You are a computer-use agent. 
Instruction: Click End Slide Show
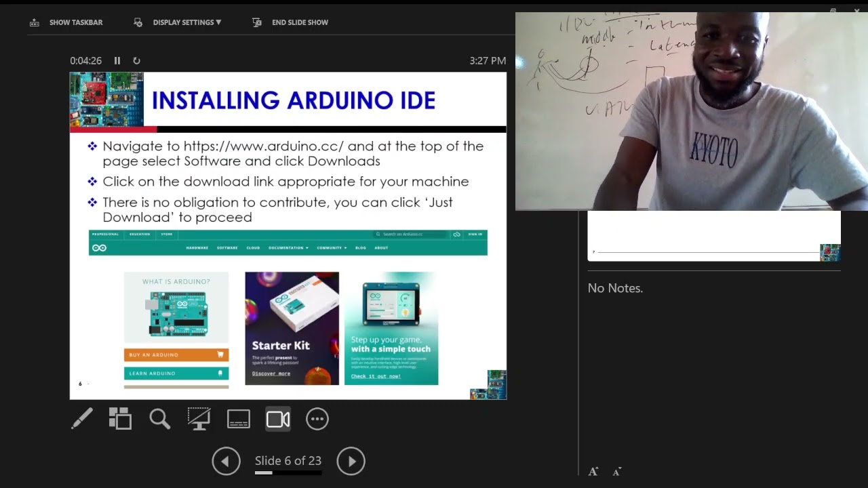point(290,22)
